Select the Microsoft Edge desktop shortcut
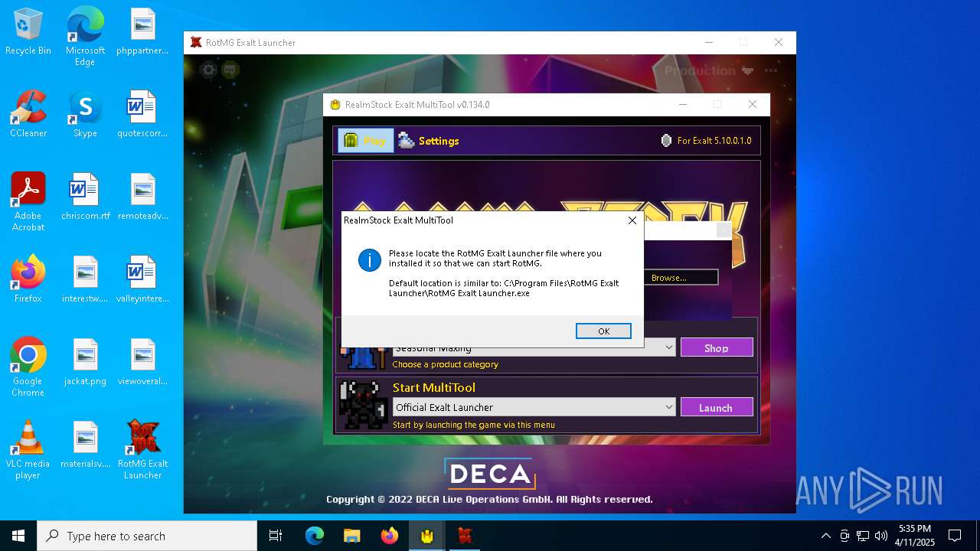 coord(85,37)
